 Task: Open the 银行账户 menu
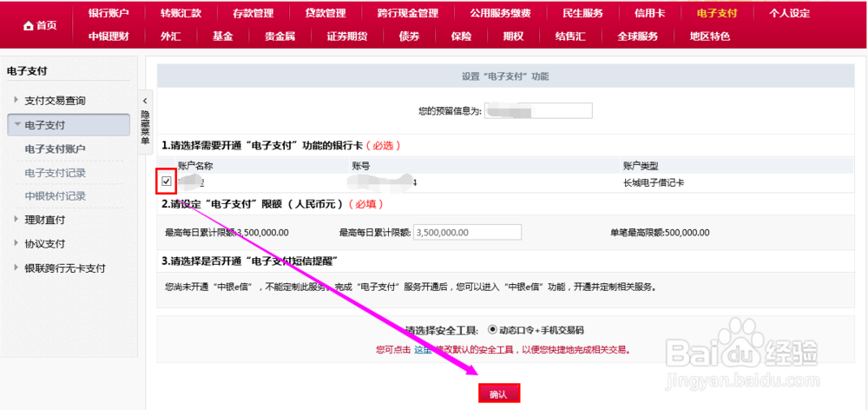(x=108, y=13)
